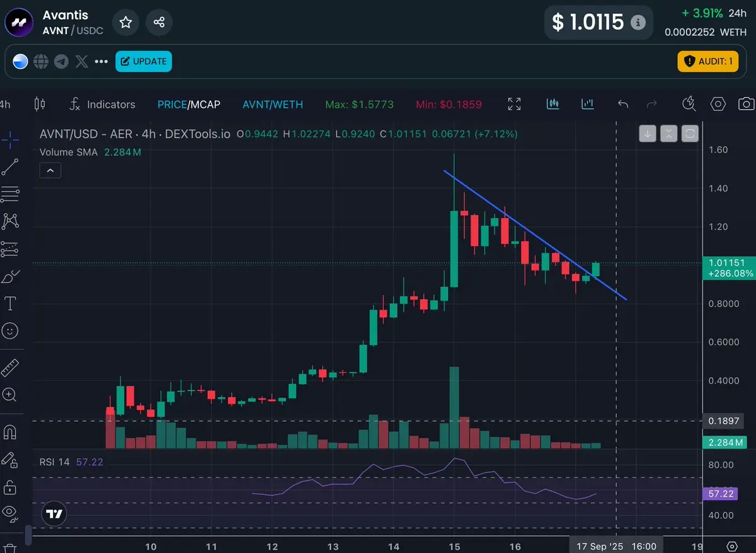The width and height of the screenshot is (756, 553).
Task: Click the 0.1897 price axis label
Action: [723, 421]
